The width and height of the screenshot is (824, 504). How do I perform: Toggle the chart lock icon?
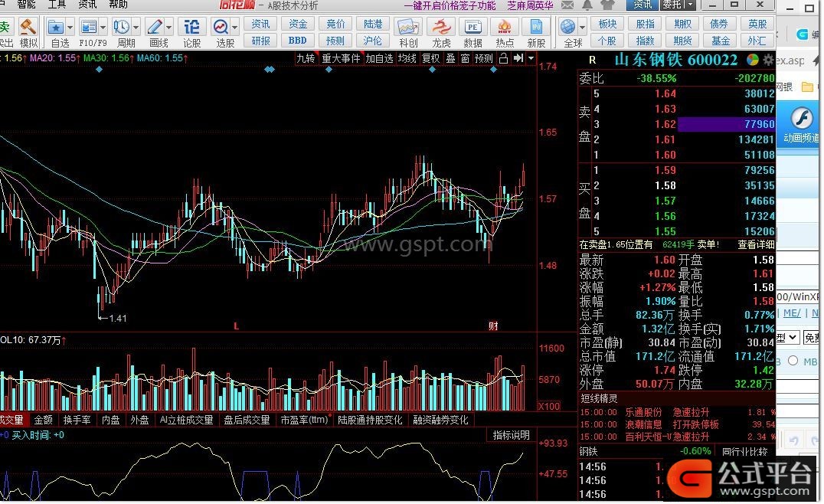click(503, 57)
